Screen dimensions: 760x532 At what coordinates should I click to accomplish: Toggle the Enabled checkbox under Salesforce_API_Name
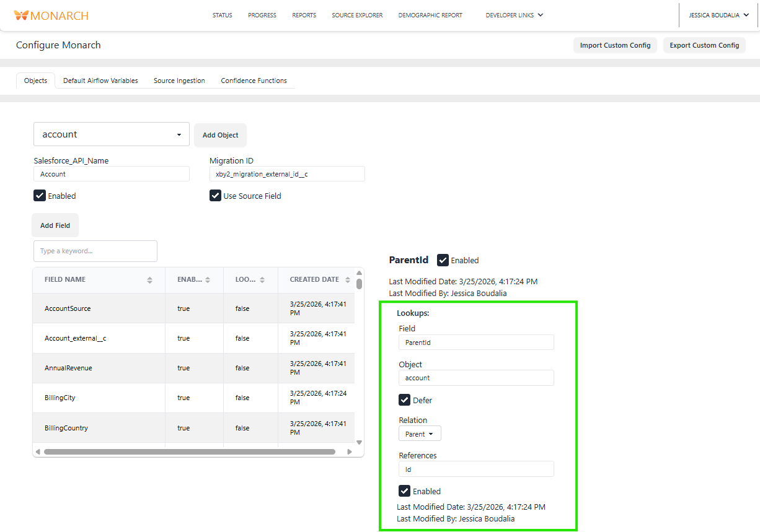[38, 196]
